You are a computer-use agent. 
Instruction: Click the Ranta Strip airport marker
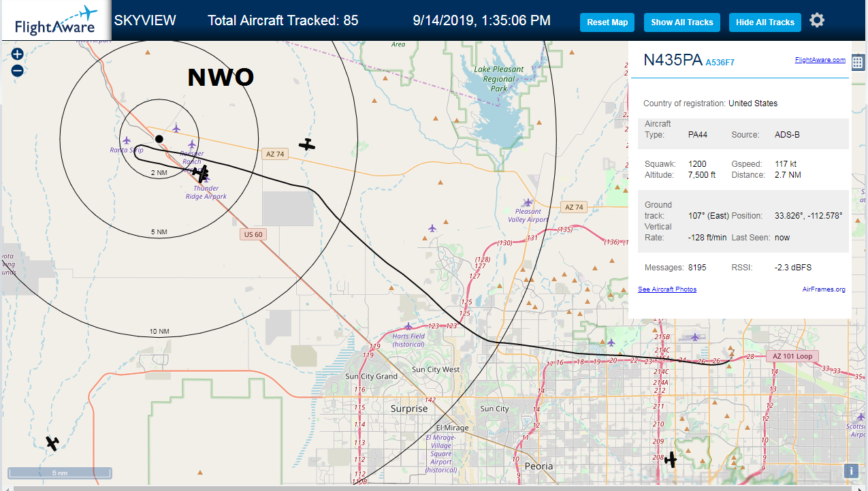coord(127,140)
